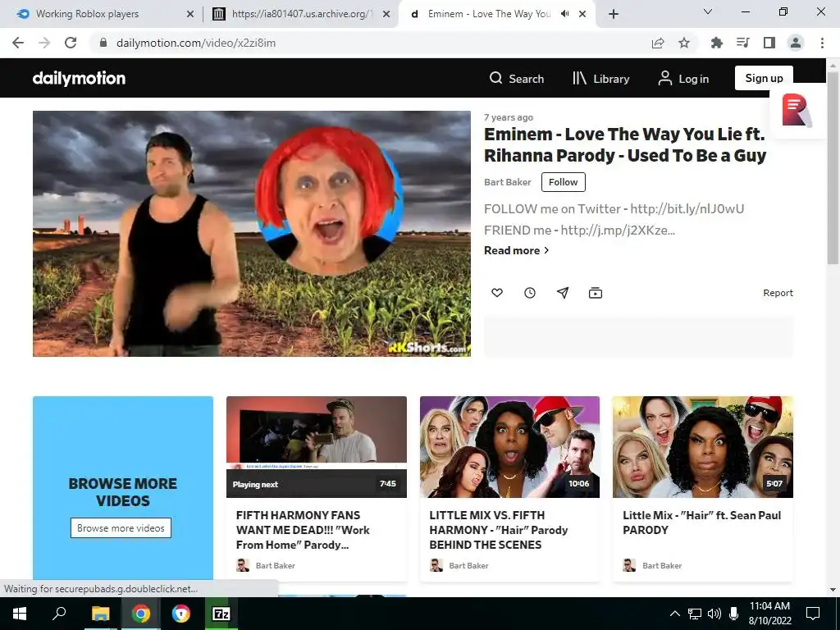This screenshot has width=840, height=630.
Task: Like the video with the heart icon
Action: click(x=497, y=293)
